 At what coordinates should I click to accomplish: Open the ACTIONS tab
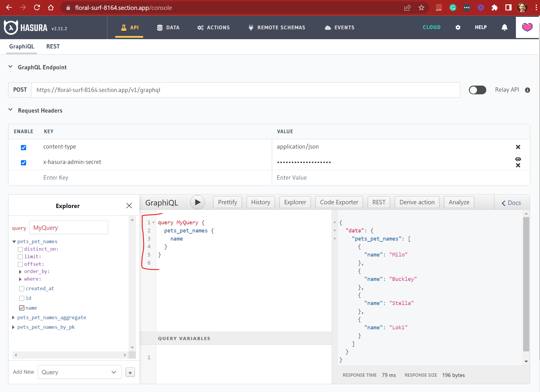[213, 28]
